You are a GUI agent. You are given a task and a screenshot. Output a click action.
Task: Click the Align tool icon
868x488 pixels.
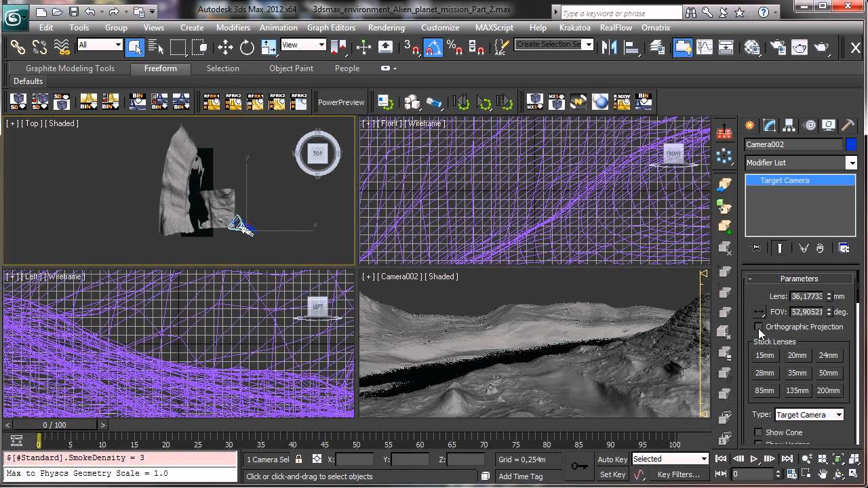pos(632,47)
